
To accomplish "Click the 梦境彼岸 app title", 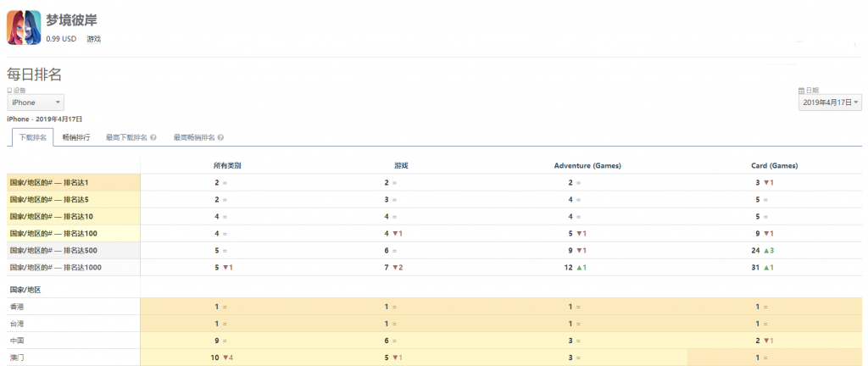I will pos(72,19).
